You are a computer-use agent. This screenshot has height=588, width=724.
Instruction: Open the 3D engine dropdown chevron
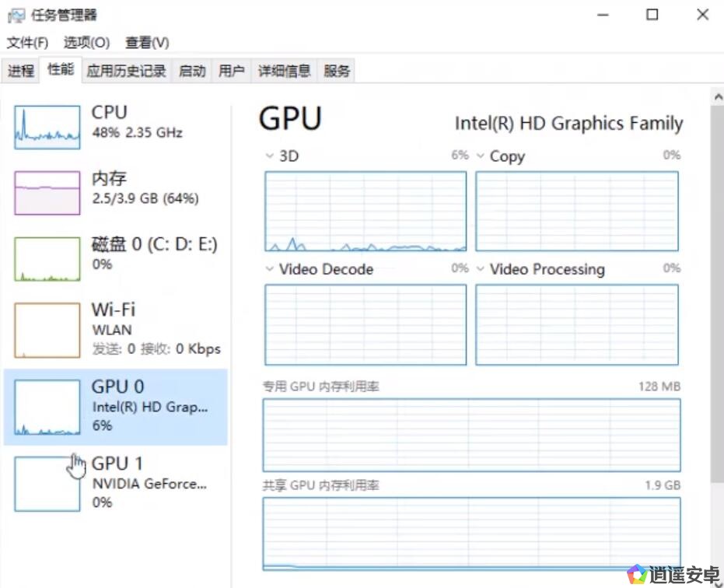[270, 156]
